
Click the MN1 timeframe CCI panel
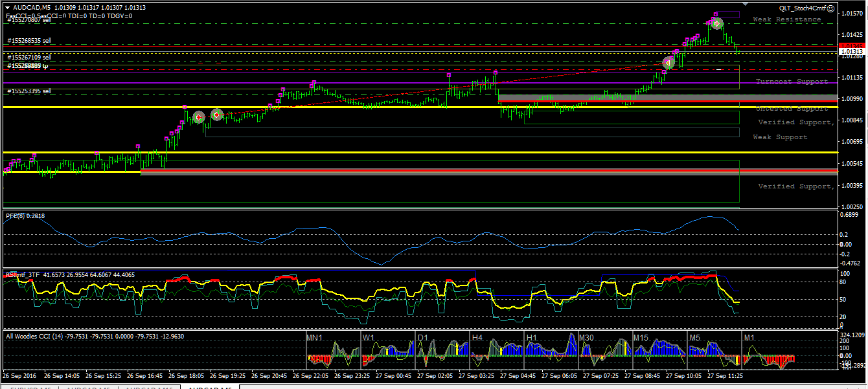click(x=333, y=350)
